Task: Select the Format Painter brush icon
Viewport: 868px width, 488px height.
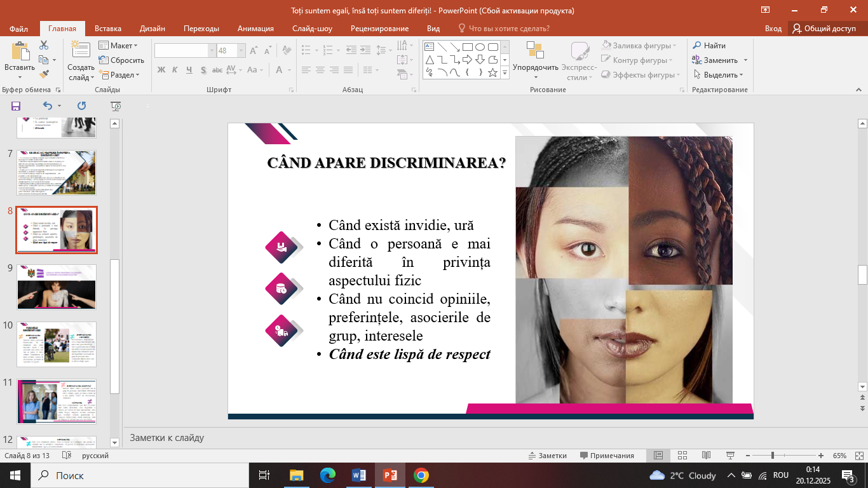Action: point(44,74)
